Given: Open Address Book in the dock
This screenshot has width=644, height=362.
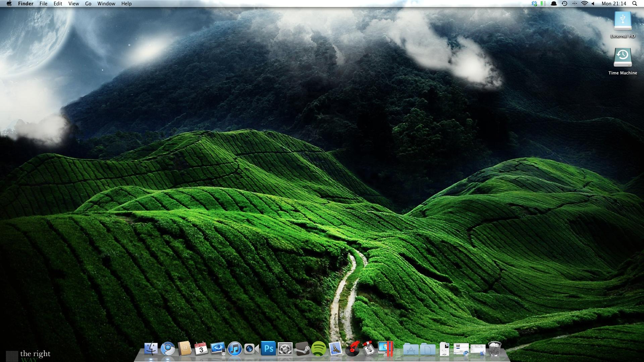Looking at the screenshot, I should point(184,349).
